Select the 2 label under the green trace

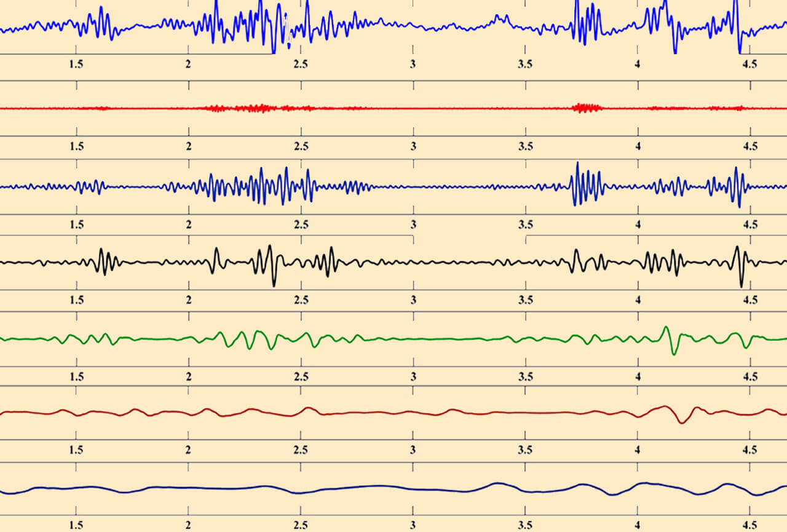(x=189, y=376)
